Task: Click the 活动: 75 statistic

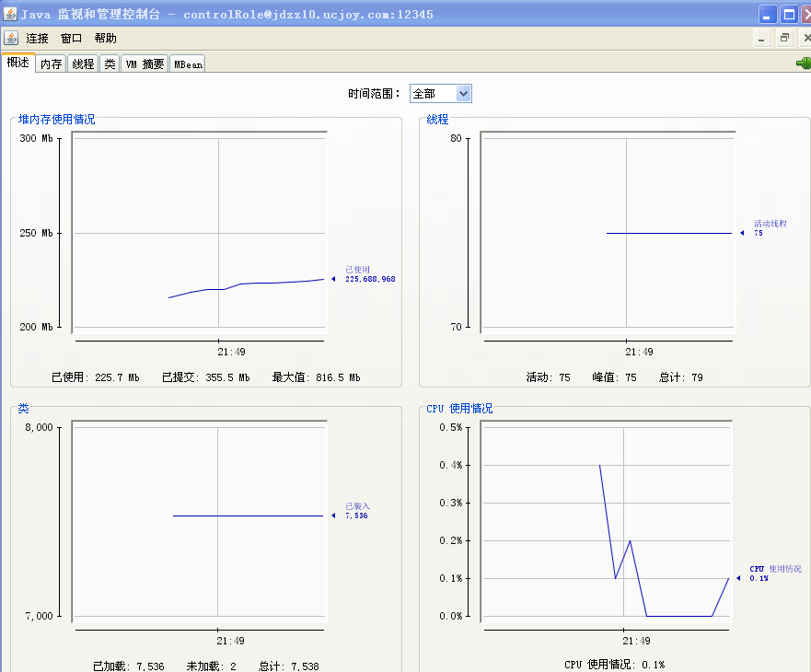Action: click(x=549, y=377)
